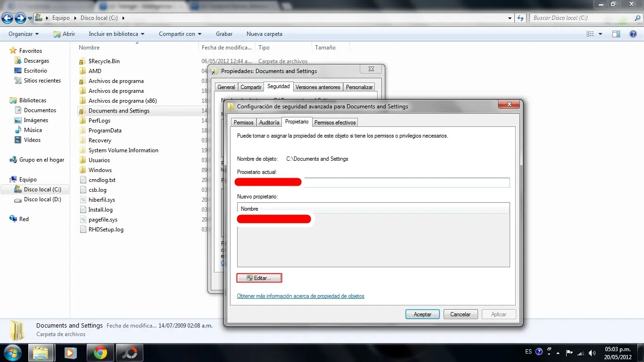Click the cmdlog.txt file icon
Screen dimensions: 644x362
coord(82,180)
